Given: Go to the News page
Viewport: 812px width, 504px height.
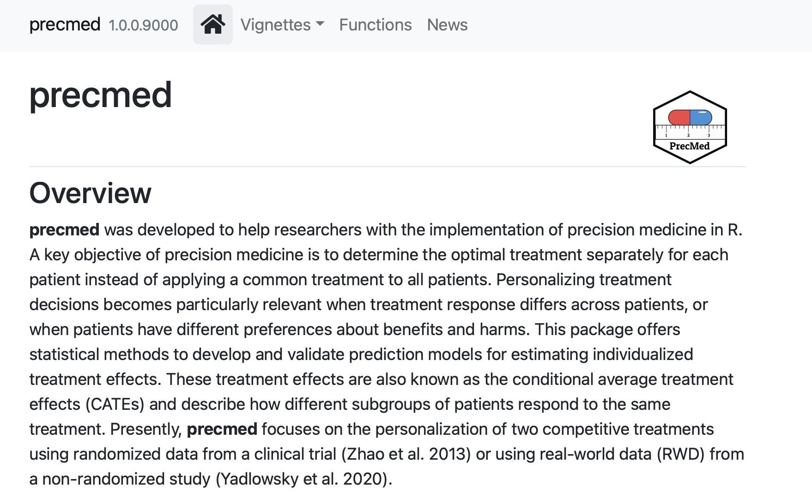Looking at the screenshot, I should point(447,25).
